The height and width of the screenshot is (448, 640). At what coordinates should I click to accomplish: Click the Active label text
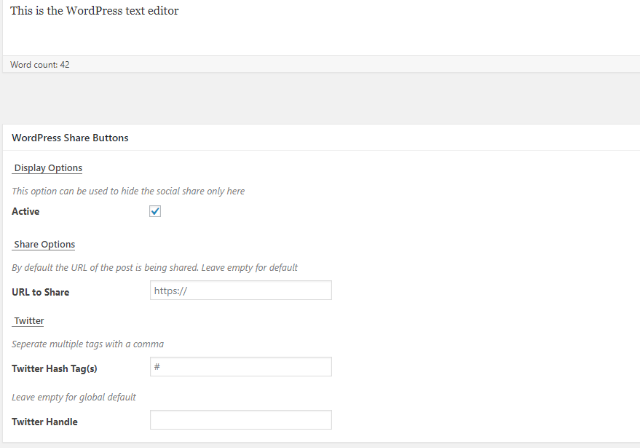pos(26,211)
